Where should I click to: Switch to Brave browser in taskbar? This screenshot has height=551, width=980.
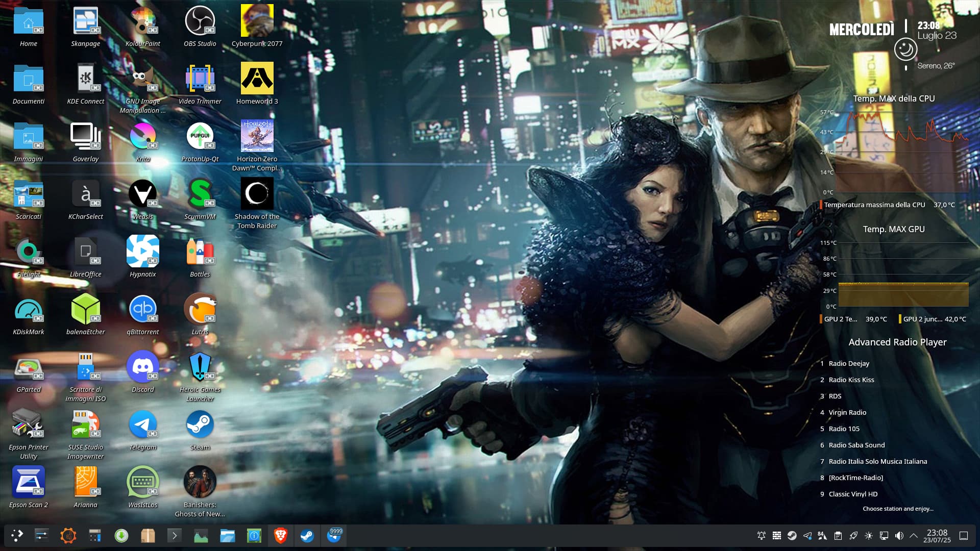tap(281, 535)
